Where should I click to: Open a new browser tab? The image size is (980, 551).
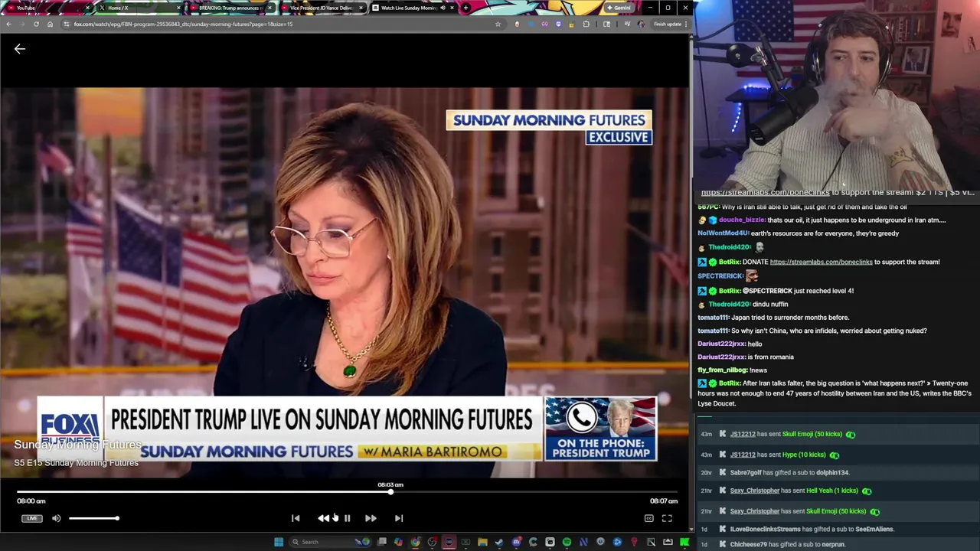465,8
